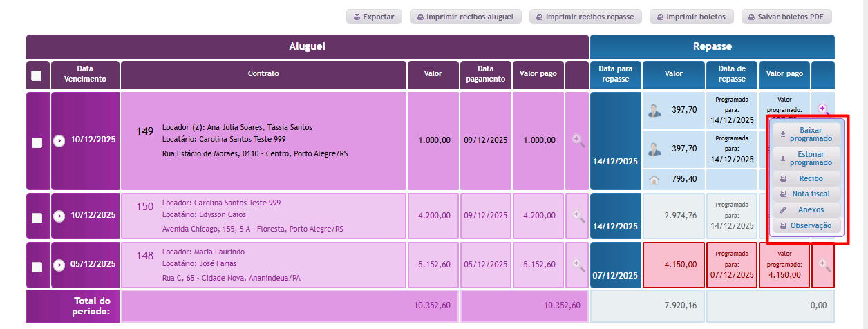This screenshot has width=868, height=329.
Task: Click Salvar boletos PDF button
Action: 786,17
